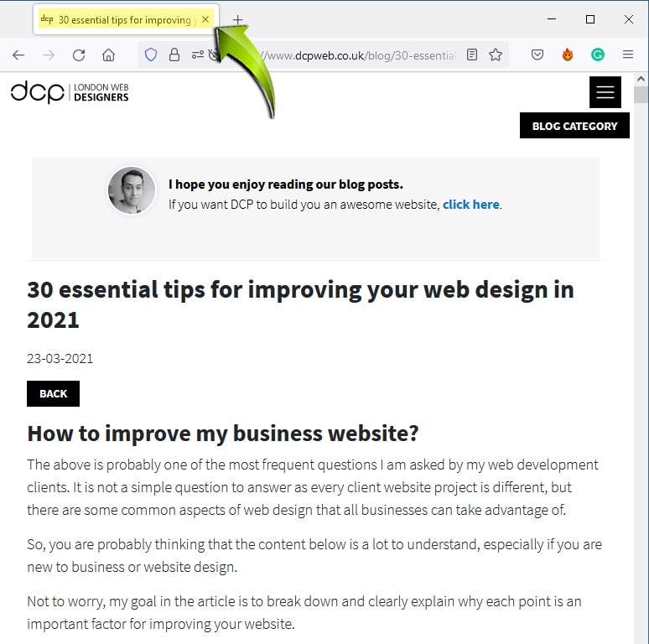The image size is (649, 644).
Task: Click the date '23-03-2021'
Action: click(60, 358)
